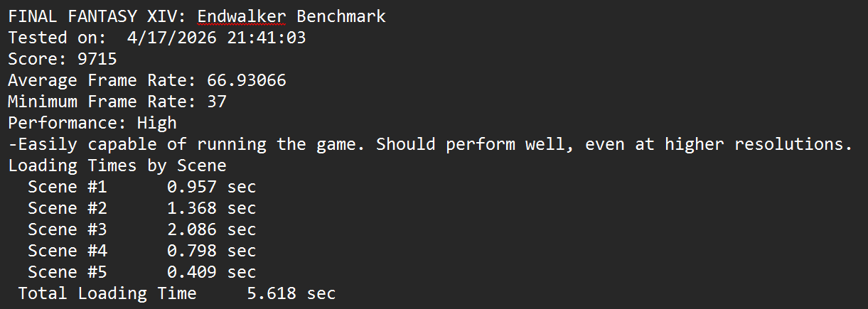This screenshot has width=868, height=309.
Task: Click the score value 9715
Action: pyautogui.click(x=97, y=59)
